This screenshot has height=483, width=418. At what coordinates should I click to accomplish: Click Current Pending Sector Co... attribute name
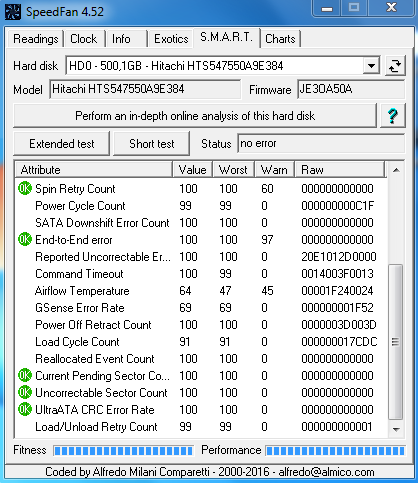point(102,376)
